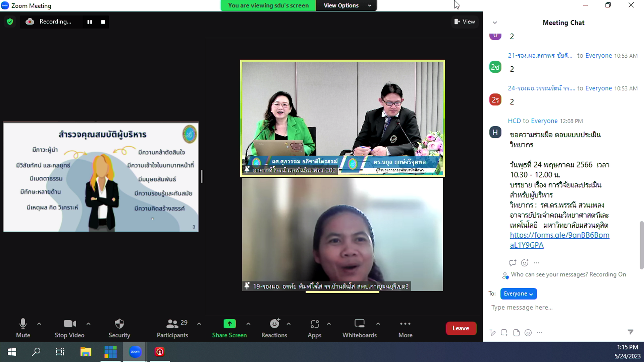Open the Participants panel
This screenshot has width=644, height=362.
point(172,328)
